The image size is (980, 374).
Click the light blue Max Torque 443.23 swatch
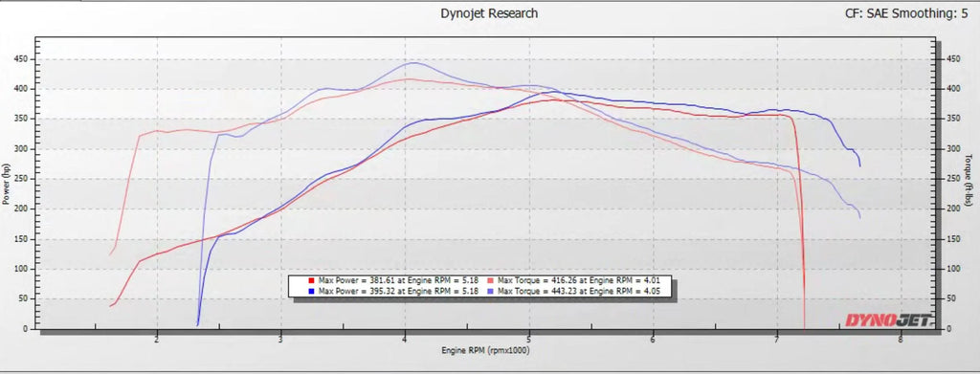(491, 291)
